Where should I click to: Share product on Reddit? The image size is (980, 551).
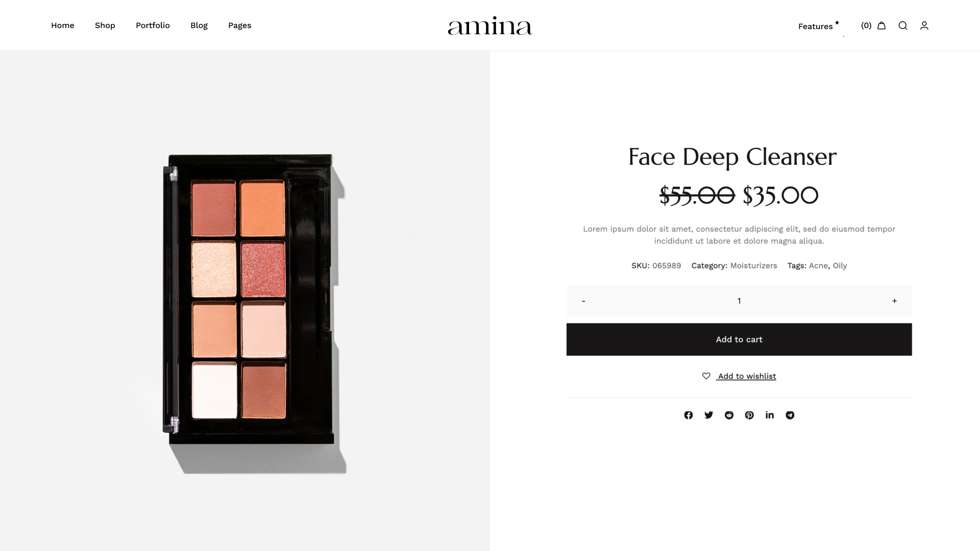click(729, 415)
